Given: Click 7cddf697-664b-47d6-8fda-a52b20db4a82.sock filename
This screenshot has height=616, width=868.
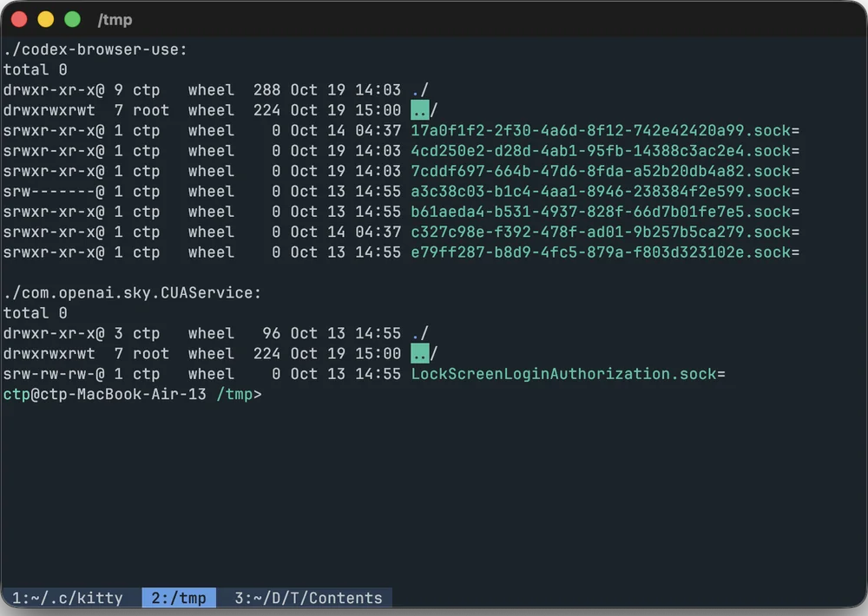Looking at the screenshot, I should [601, 171].
